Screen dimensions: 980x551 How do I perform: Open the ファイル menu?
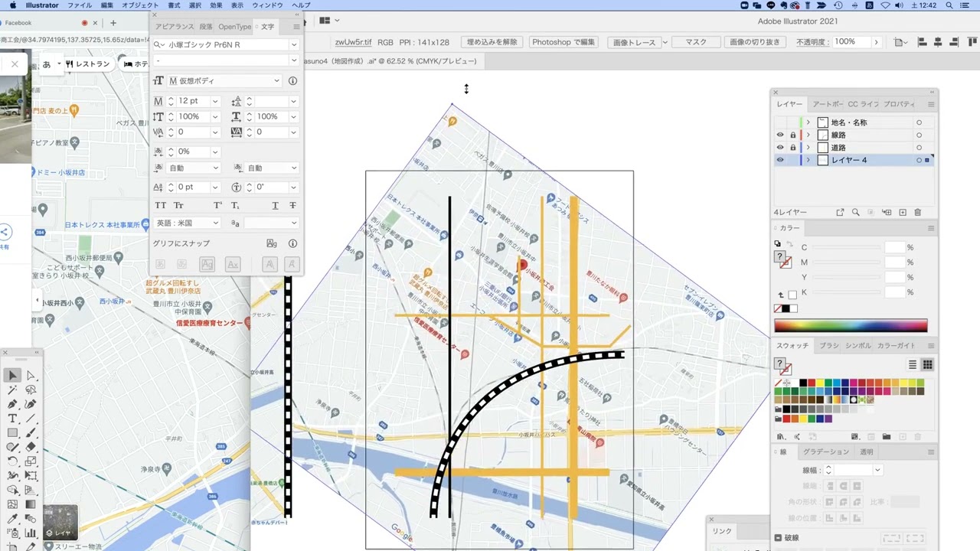point(80,5)
